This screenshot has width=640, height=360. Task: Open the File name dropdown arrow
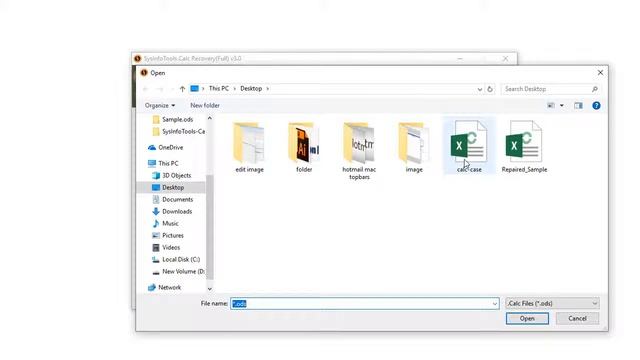pyautogui.click(x=495, y=304)
